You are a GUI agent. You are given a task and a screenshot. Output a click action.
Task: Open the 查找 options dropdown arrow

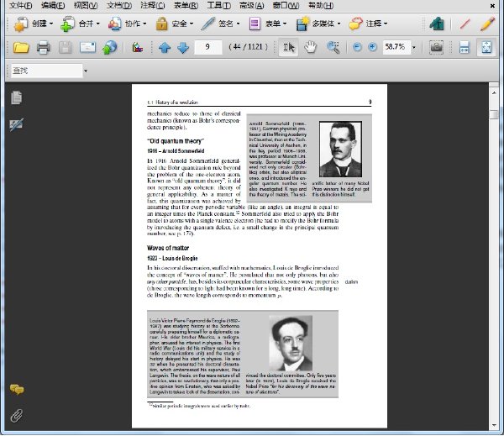coord(86,71)
